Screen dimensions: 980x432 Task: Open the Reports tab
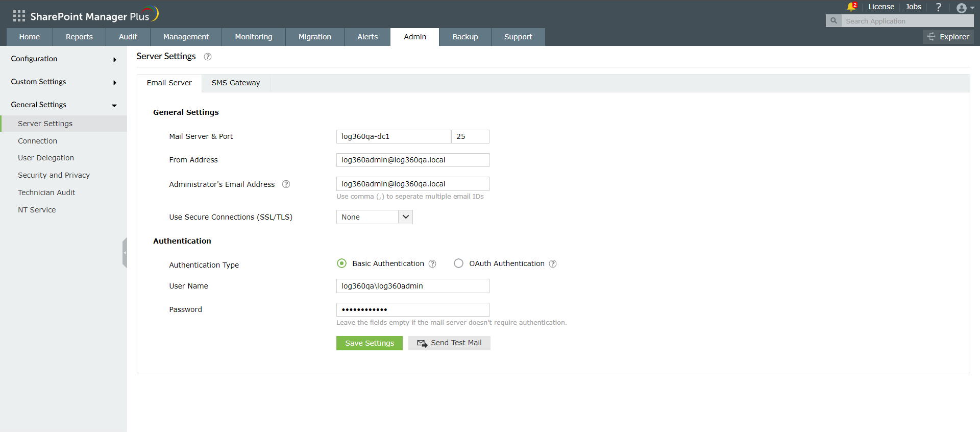[x=79, y=37]
